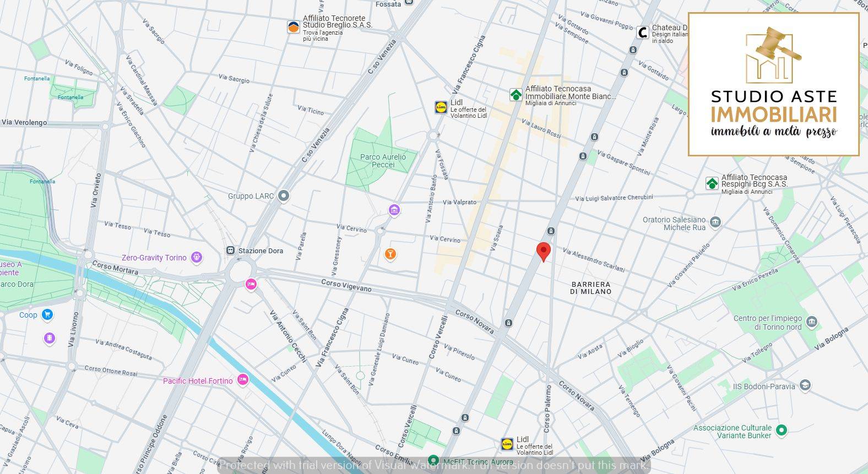Open the Tecnocasa Respighi Bcg icon
This screenshot has height=474, width=868.
click(x=712, y=183)
